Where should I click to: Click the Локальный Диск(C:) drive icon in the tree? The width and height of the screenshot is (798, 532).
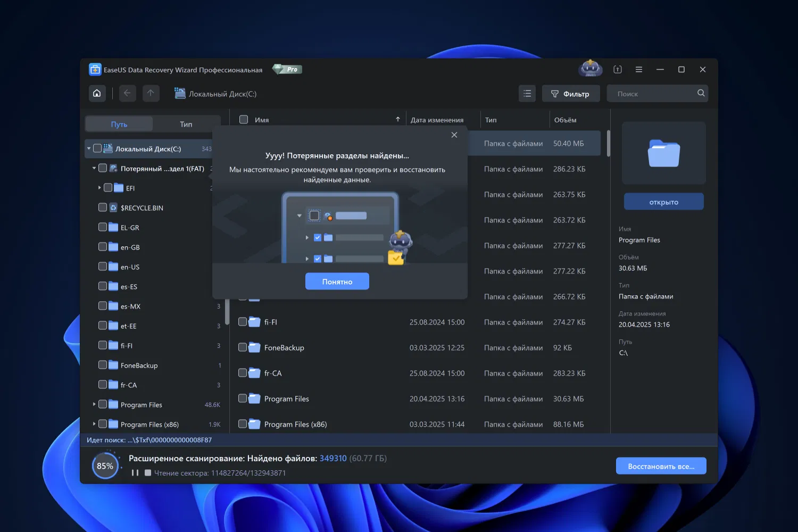108,148
